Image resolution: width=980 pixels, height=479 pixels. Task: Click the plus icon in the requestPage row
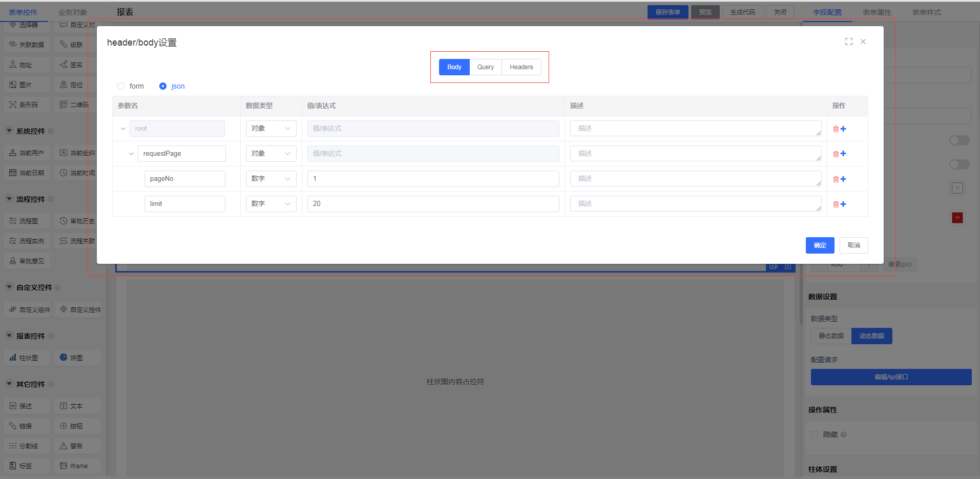[843, 154]
